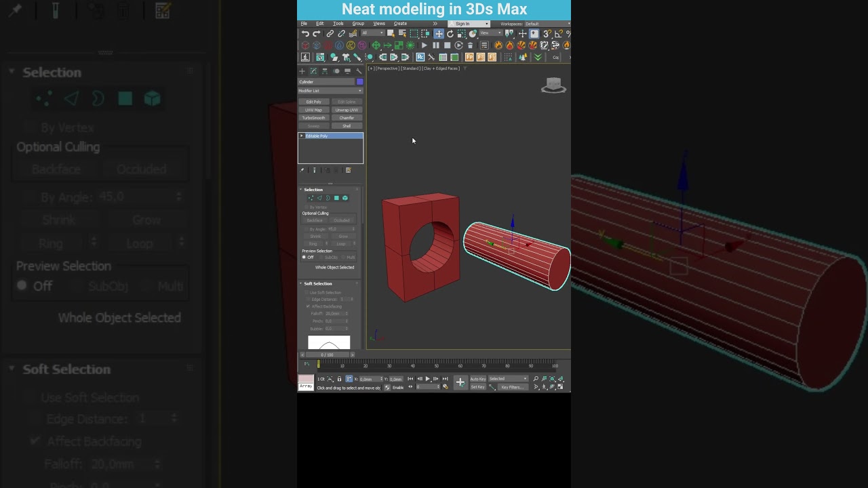
Task: Open the Workspaces Default dropdown
Action: pos(547,24)
